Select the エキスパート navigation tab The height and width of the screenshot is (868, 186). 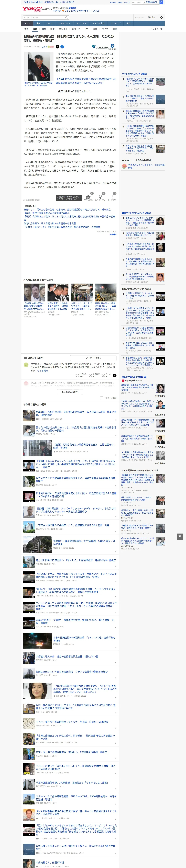click(64, 24)
